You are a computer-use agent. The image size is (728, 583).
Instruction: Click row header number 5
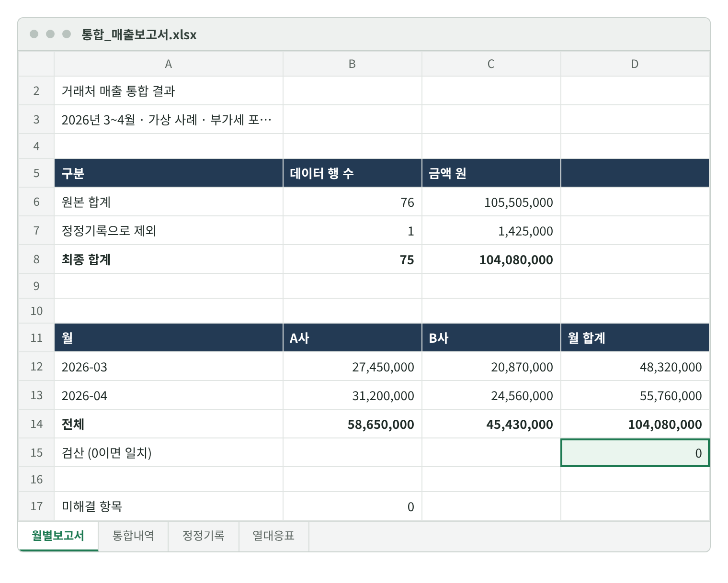36,173
